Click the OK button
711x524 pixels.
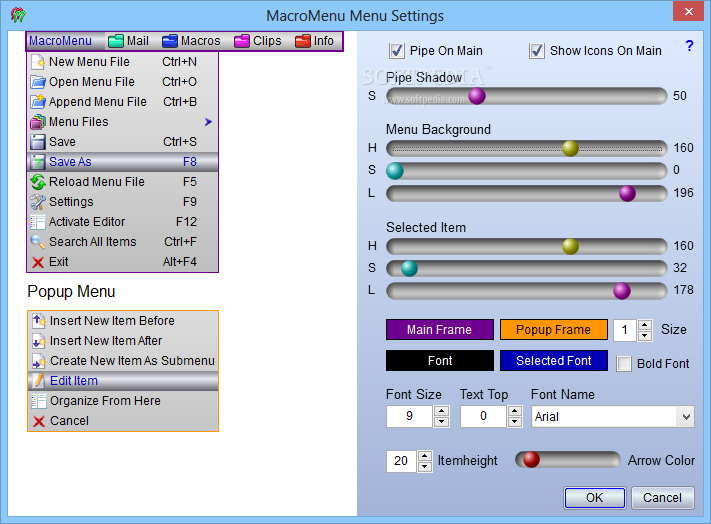[594, 498]
